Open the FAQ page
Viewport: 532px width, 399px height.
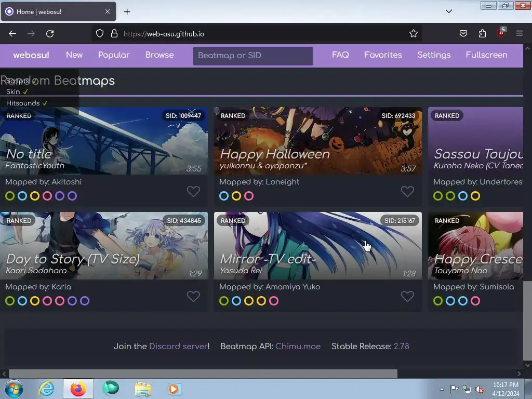click(x=340, y=55)
